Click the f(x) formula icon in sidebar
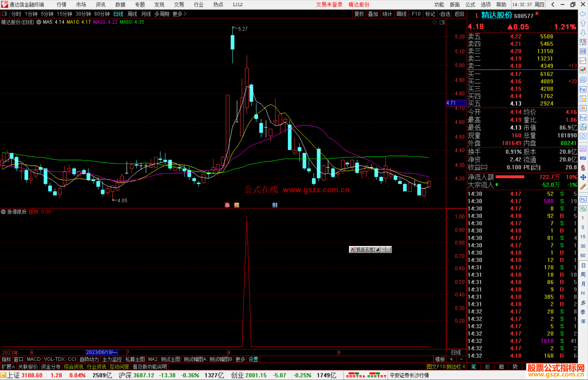This screenshot has height=380, width=588. tap(583, 127)
